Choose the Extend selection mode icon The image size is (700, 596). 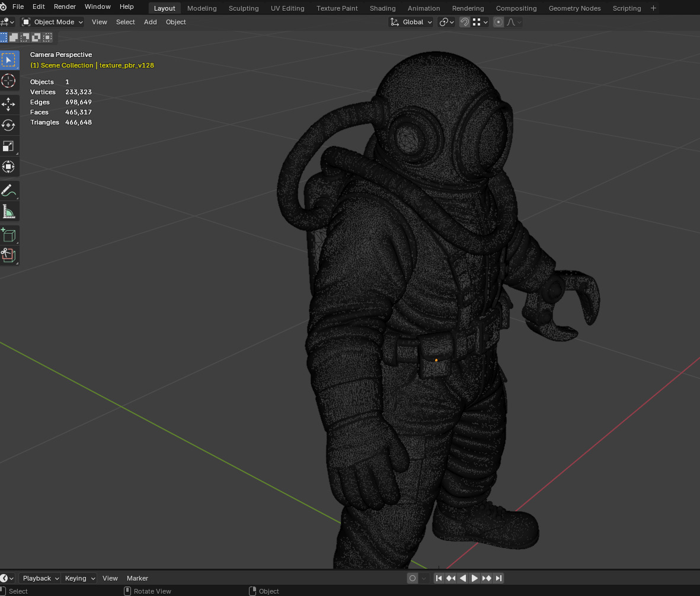14,37
